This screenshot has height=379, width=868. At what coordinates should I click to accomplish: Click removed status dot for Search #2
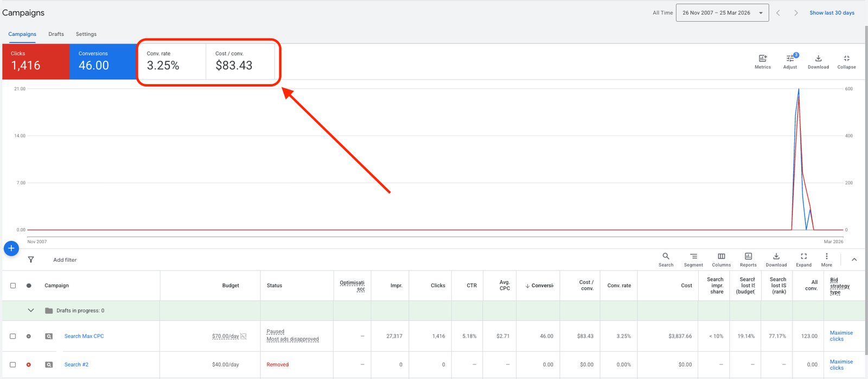[x=29, y=364]
